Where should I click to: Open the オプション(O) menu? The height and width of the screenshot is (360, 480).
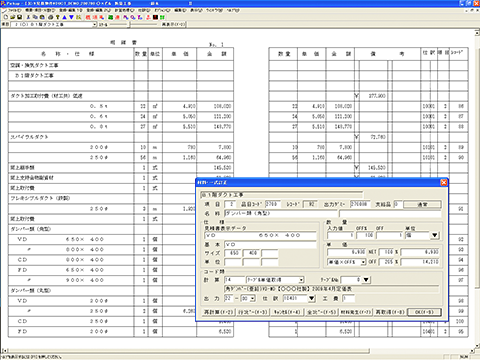coord(162,10)
